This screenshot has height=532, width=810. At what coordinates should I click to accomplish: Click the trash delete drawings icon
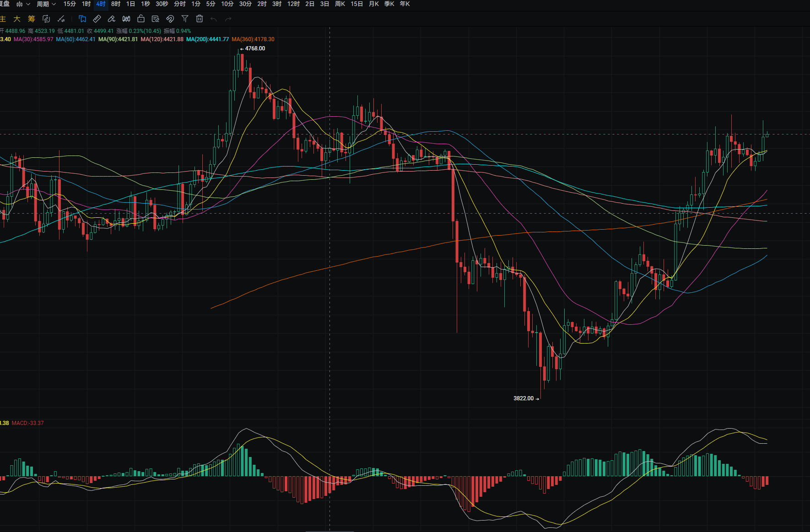point(200,19)
